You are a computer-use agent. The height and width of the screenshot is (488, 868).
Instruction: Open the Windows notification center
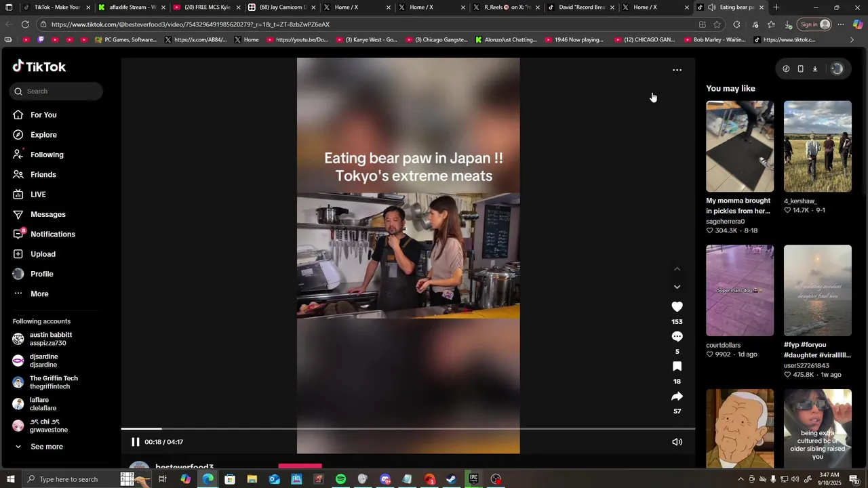tap(854, 479)
